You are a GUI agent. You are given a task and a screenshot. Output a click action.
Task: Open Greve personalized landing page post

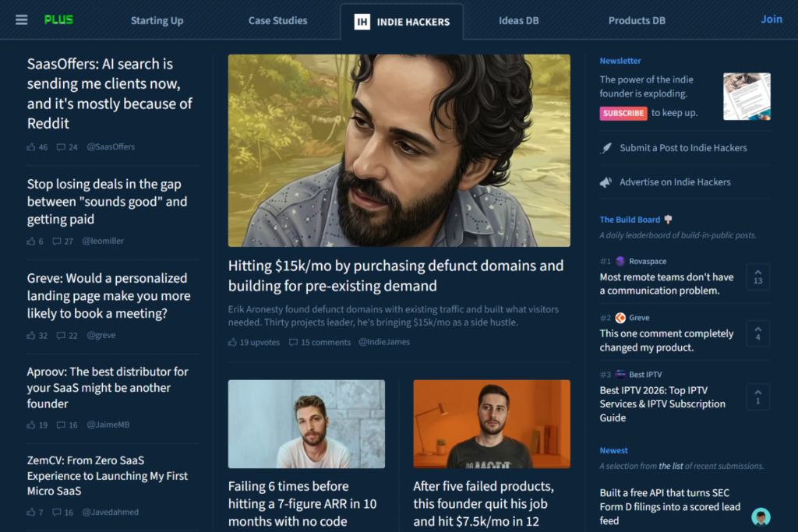click(108, 295)
